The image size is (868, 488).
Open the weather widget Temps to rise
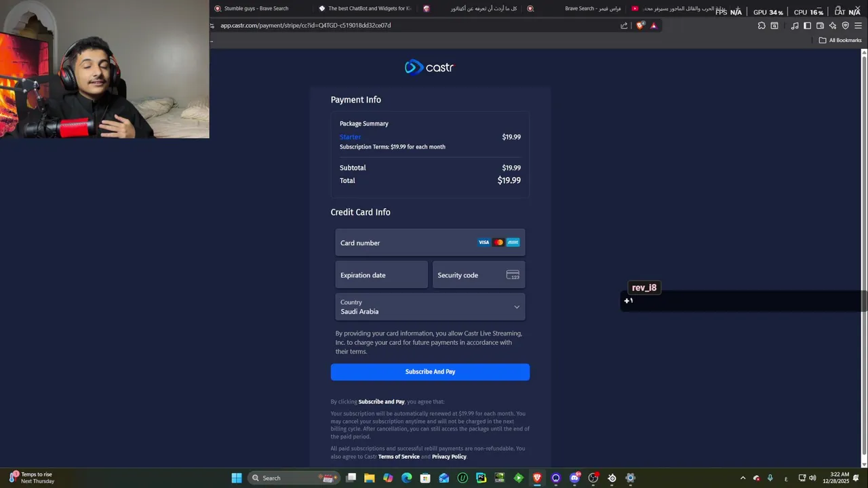(x=32, y=478)
